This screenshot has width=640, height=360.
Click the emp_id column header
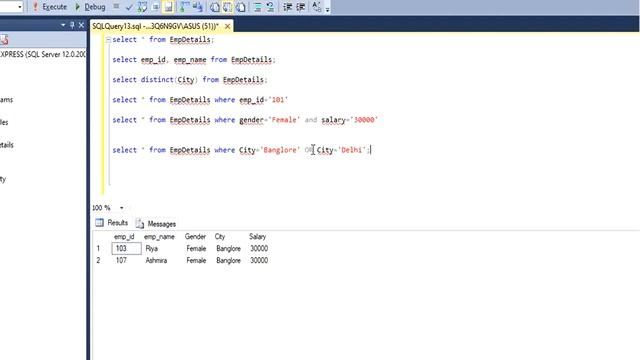coord(124,237)
